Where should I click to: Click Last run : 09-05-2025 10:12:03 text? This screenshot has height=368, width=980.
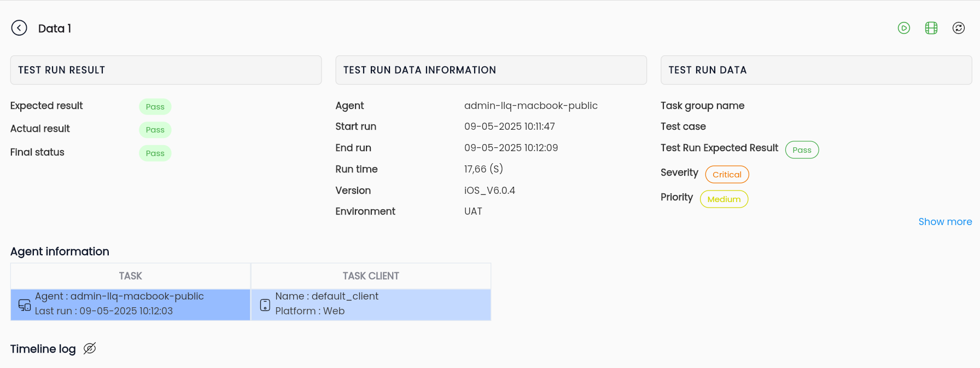pyautogui.click(x=104, y=311)
